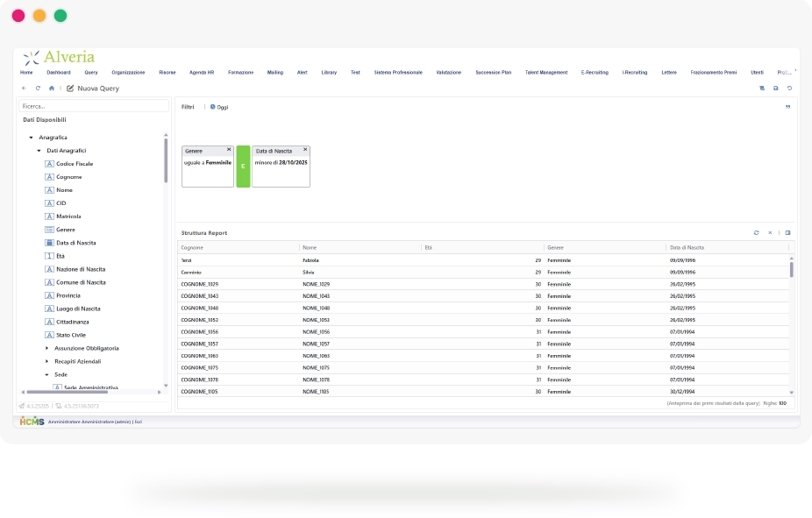Click the stacked table icon left of save
812x518 pixels.
(x=762, y=89)
